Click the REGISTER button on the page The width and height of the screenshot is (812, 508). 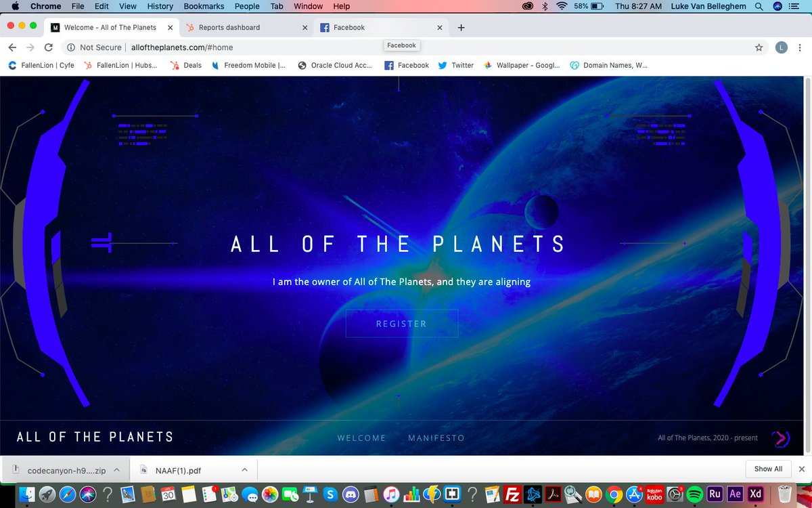pos(402,323)
